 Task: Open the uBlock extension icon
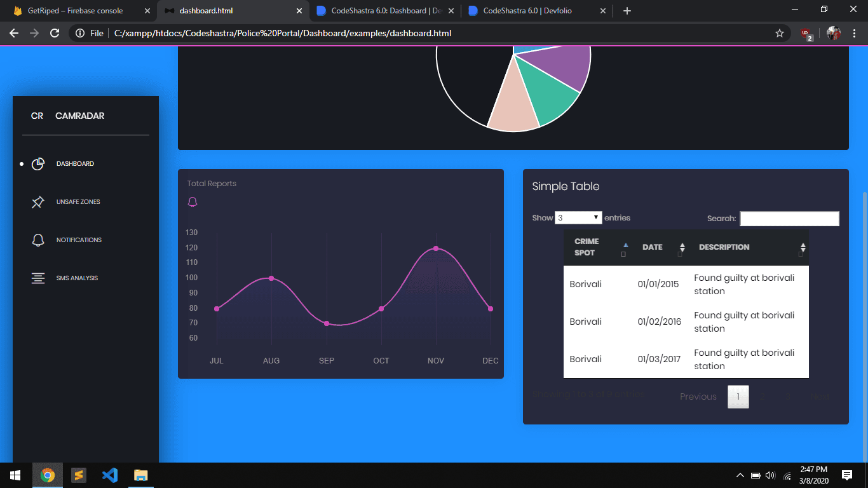(x=806, y=34)
